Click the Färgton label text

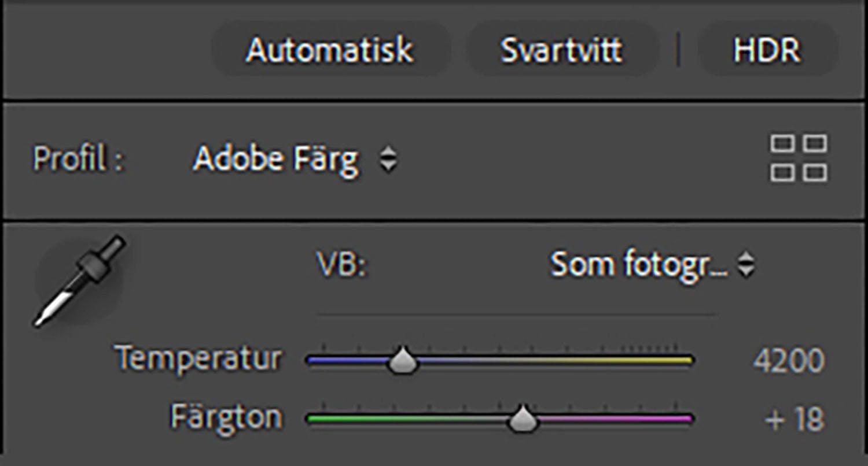pyautogui.click(x=226, y=416)
